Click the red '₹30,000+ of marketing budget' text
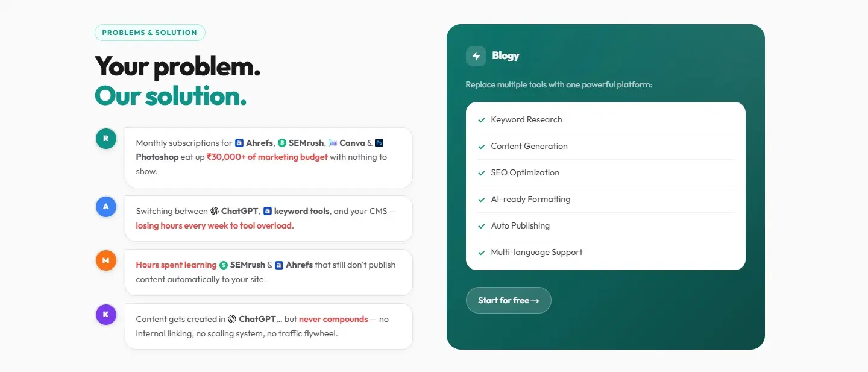The width and height of the screenshot is (868, 372). click(x=267, y=157)
